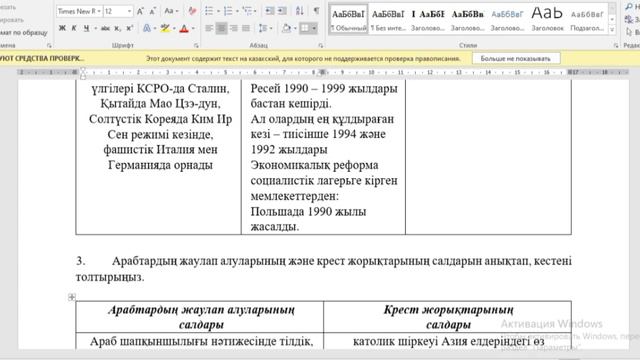
Task: Click the select (cursor) icon in editing group
Action: (629, 32)
